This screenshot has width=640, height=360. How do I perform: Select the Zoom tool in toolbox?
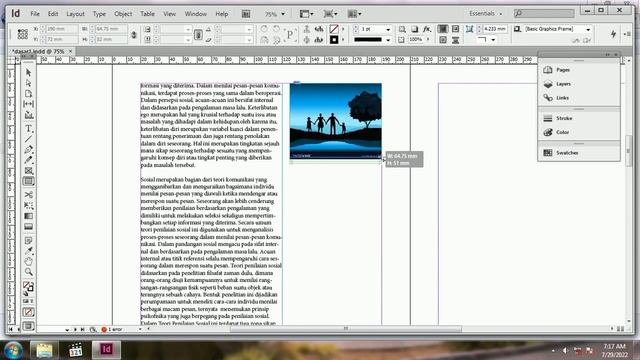click(28, 272)
